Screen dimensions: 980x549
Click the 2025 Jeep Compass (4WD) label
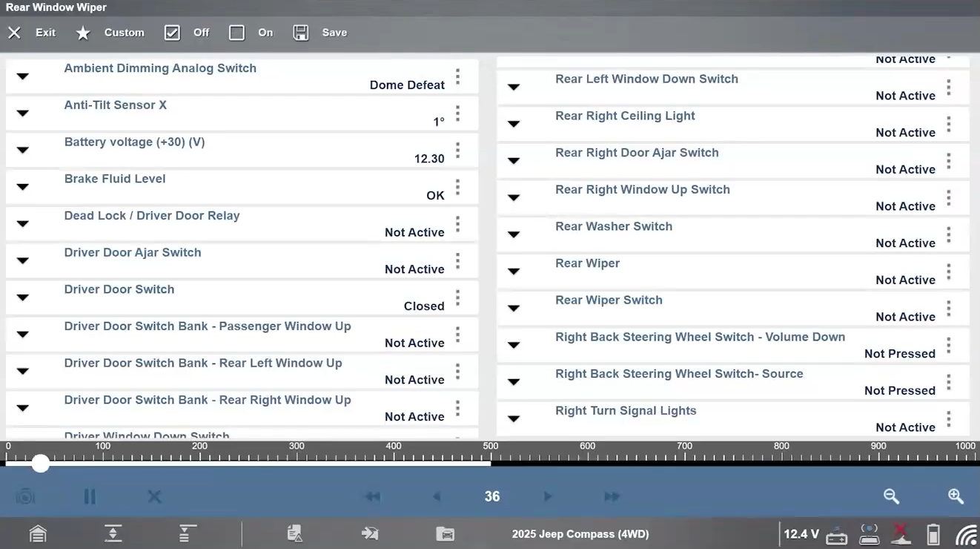click(x=580, y=534)
